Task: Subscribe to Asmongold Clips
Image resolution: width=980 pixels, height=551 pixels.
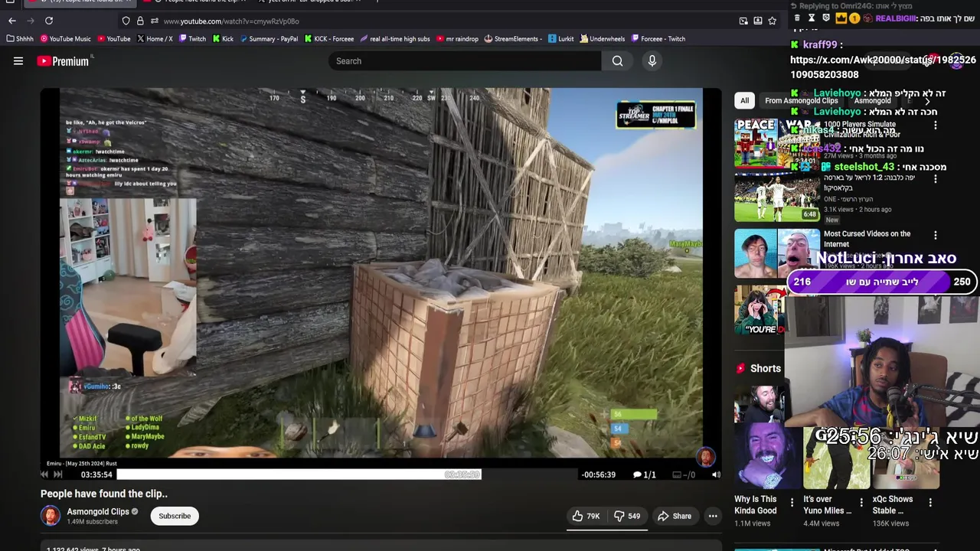Action: pyautogui.click(x=175, y=516)
